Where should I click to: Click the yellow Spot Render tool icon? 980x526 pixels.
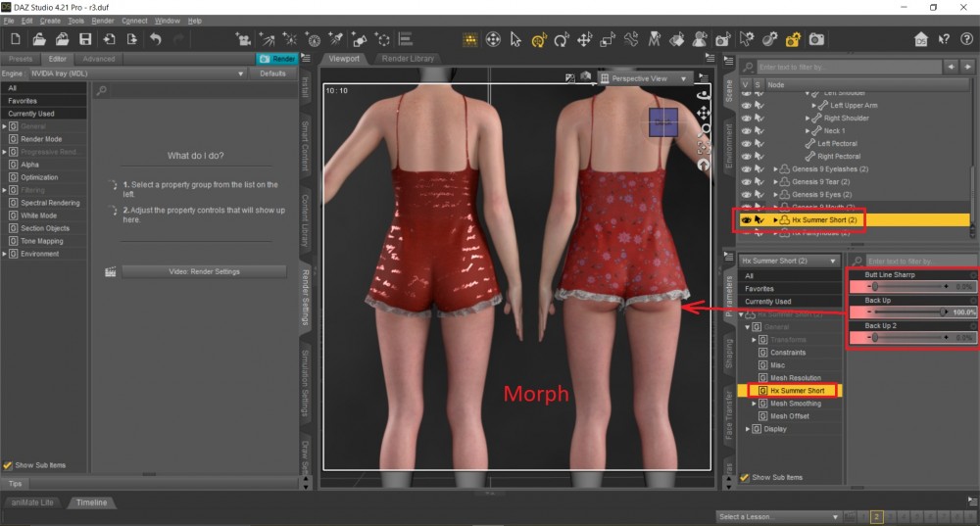pos(793,40)
